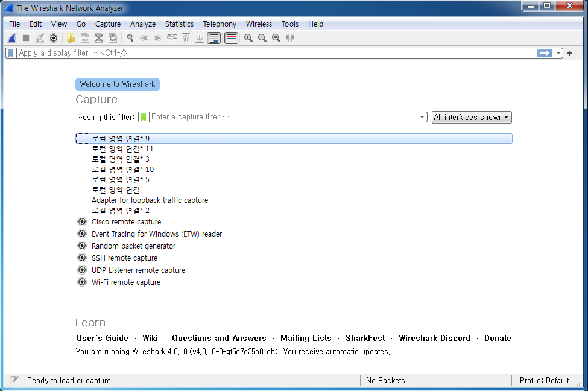Zoom in main window text
The width and height of the screenshot is (588, 391).
[x=248, y=38]
